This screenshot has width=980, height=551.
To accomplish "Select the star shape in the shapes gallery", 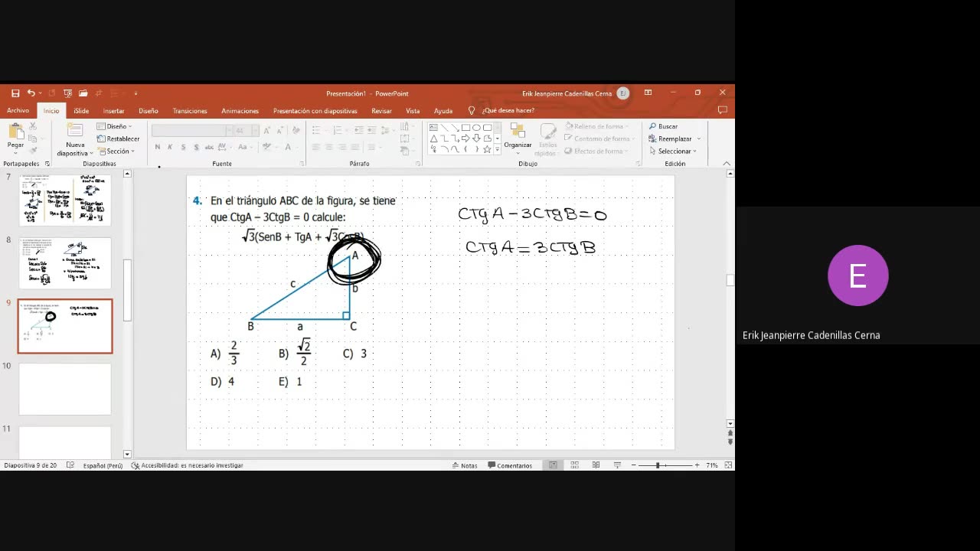I will point(487,149).
